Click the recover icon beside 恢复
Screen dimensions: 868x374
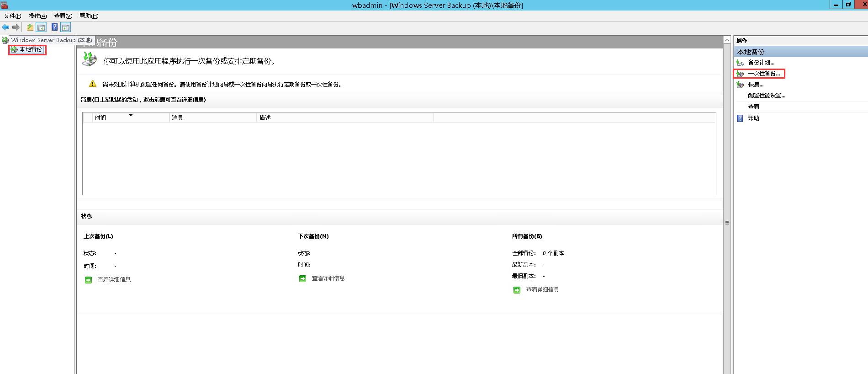pos(740,85)
